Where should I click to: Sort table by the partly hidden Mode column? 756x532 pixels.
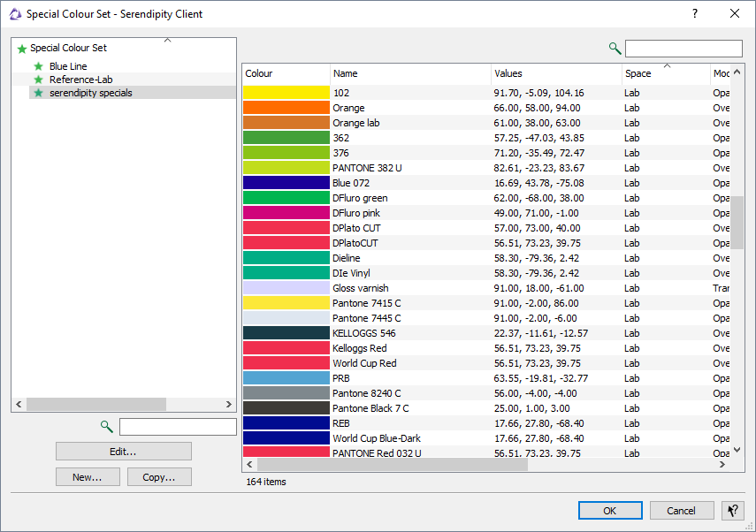(x=721, y=73)
